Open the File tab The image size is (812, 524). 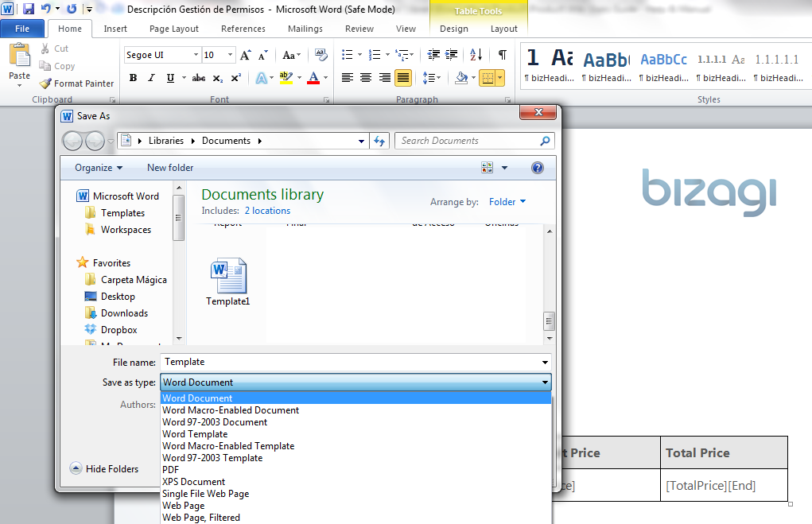[x=22, y=29]
